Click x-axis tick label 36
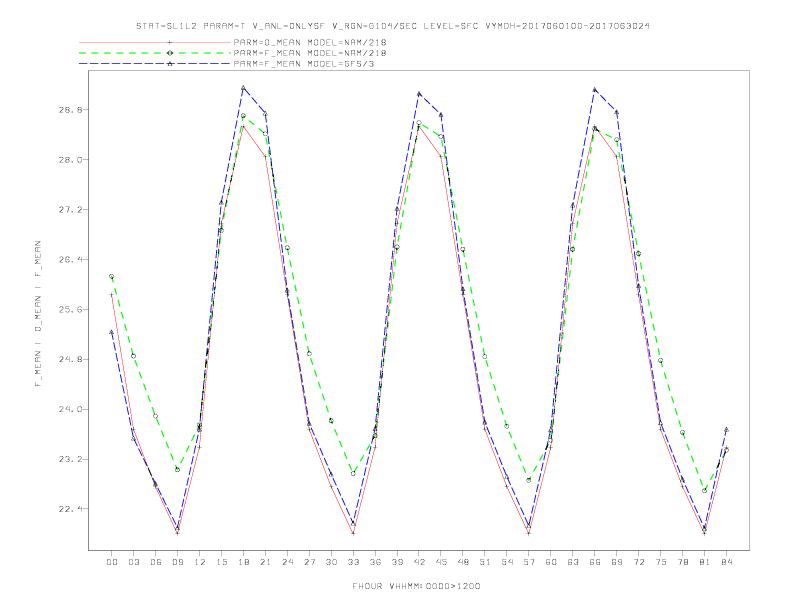The width and height of the screenshot is (792, 612). (x=375, y=562)
